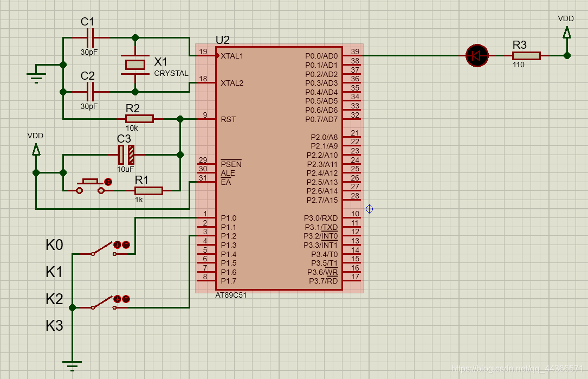Click the XTAL2 pin label
This screenshot has width=588, height=379.
point(232,83)
